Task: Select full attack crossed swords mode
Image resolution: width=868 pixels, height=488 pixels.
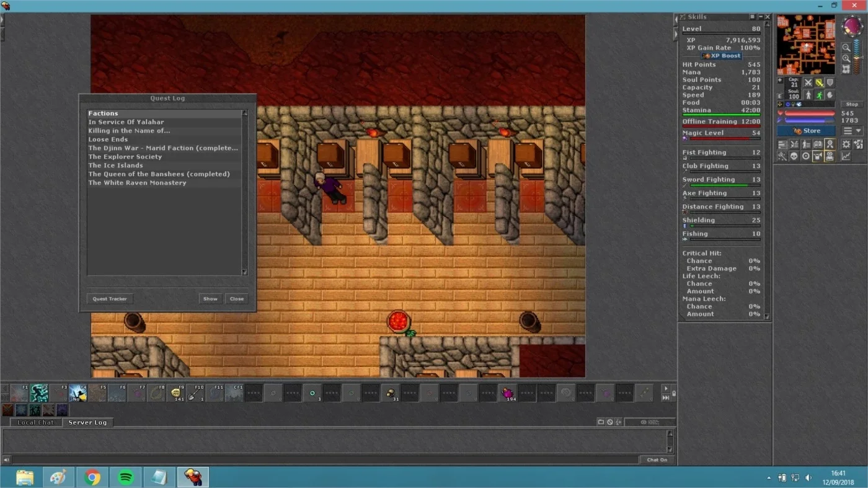Action: [808, 82]
